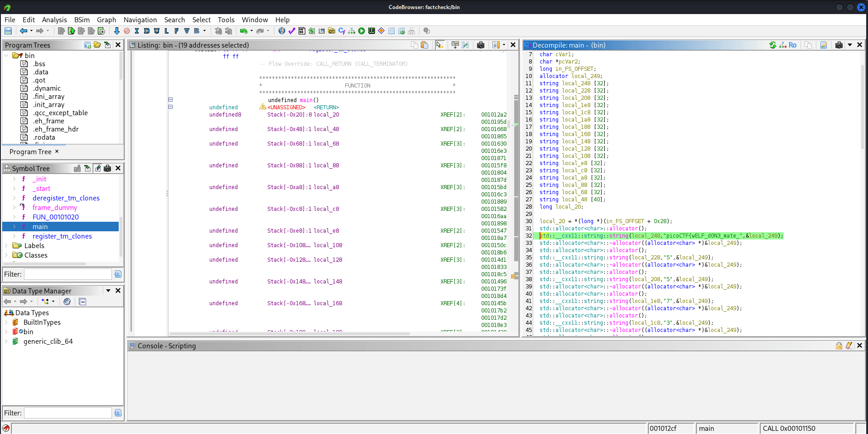The height and width of the screenshot is (434, 868).
Task: Click inside the Symbol Tree Filter field
Action: pyautogui.click(x=68, y=274)
